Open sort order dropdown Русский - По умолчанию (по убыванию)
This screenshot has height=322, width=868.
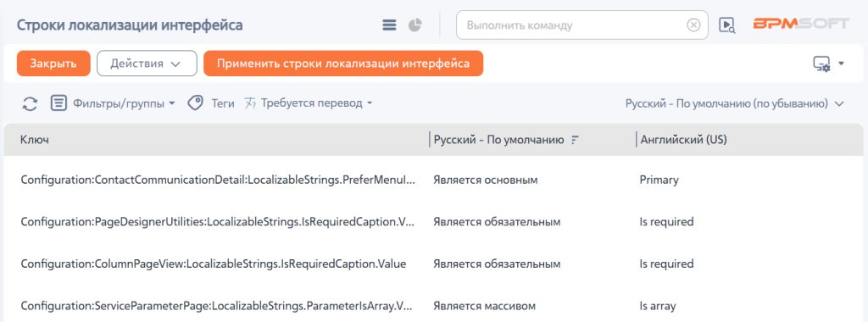734,103
